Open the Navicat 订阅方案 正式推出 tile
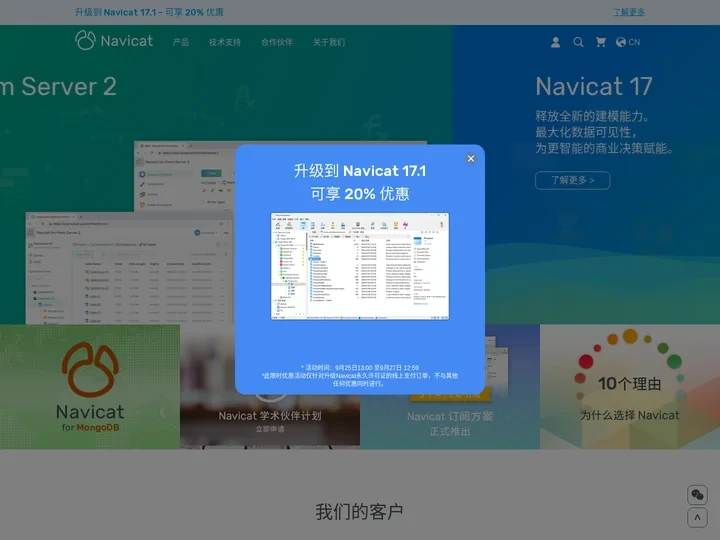 (x=450, y=422)
